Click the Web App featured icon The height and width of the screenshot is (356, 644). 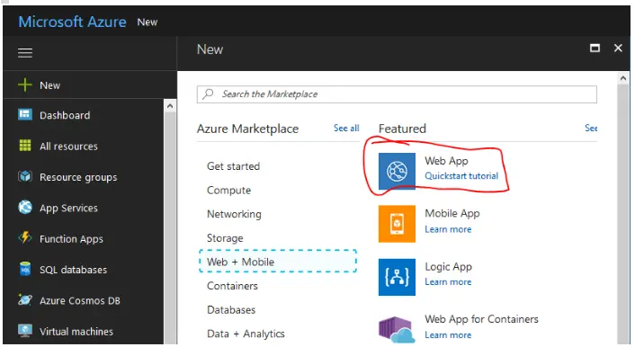397,171
